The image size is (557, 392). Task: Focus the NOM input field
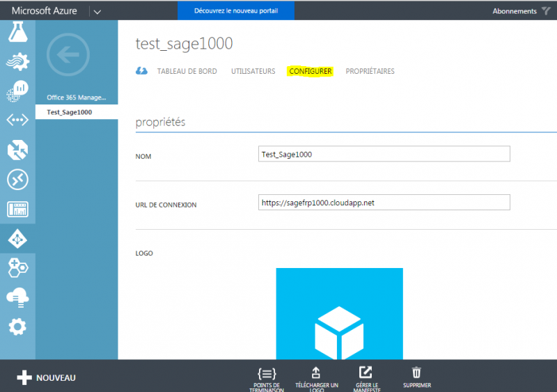pyautogui.click(x=384, y=154)
